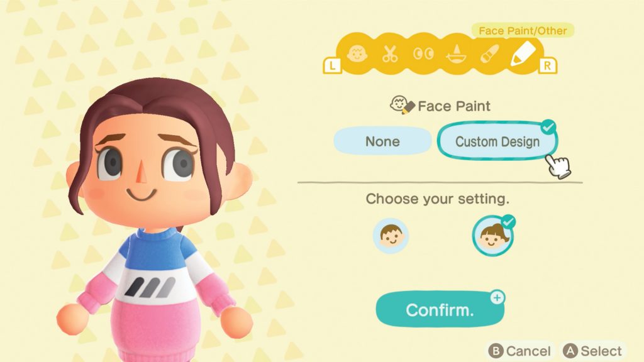This screenshot has height=362, width=644.
Task: Open the makeup brush cheek category icon
Action: pyautogui.click(x=489, y=54)
